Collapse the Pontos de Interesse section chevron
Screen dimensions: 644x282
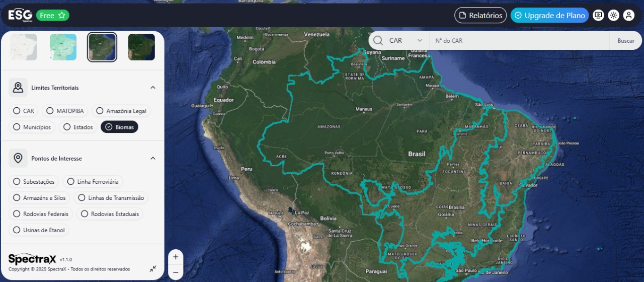pyautogui.click(x=153, y=158)
